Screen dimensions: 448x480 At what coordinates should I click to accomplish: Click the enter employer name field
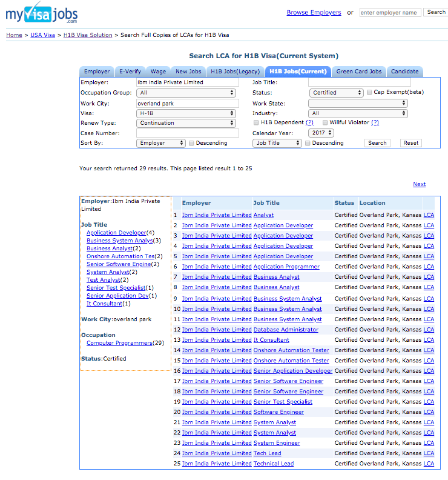[x=390, y=13]
